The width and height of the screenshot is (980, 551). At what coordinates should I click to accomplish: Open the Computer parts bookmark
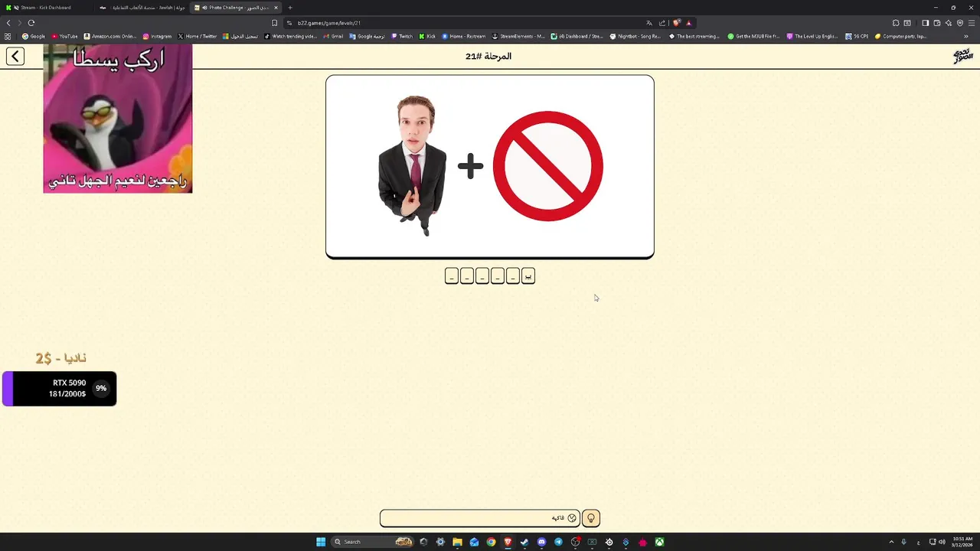tap(901, 36)
